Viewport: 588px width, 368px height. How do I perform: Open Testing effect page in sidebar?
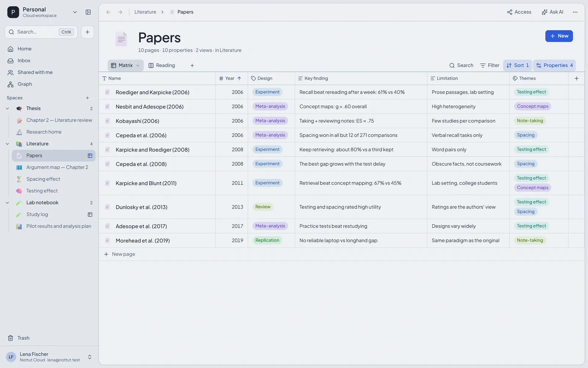(54, 191)
